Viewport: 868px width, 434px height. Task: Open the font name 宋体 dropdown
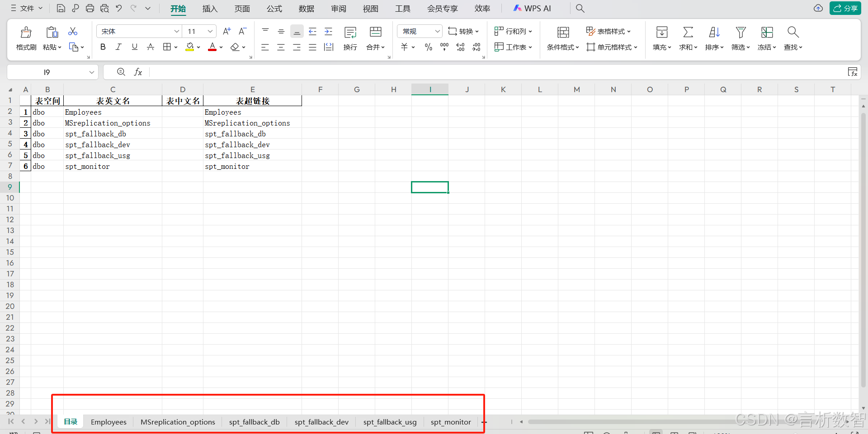tap(177, 31)
